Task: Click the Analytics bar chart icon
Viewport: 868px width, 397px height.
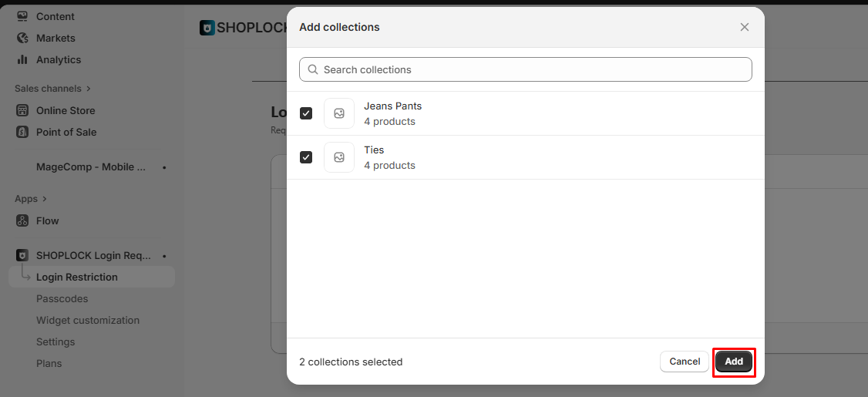Action: (22, 59)
